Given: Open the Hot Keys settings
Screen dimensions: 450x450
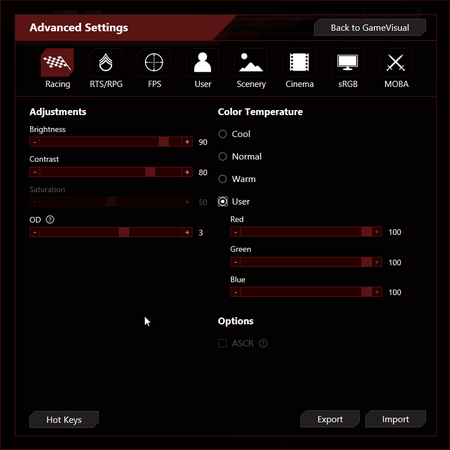Looking at the screenshot, I should pyautogui.click(x=64, y=420).
